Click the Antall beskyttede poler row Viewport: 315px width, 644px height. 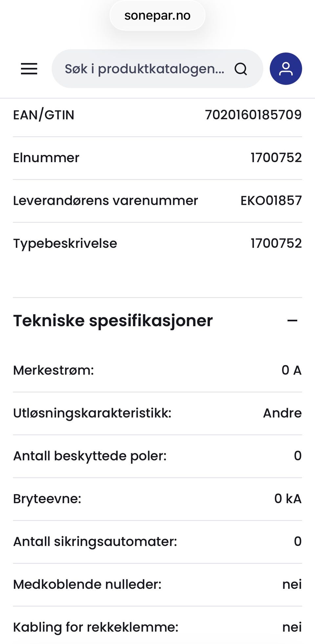[157, 456]
